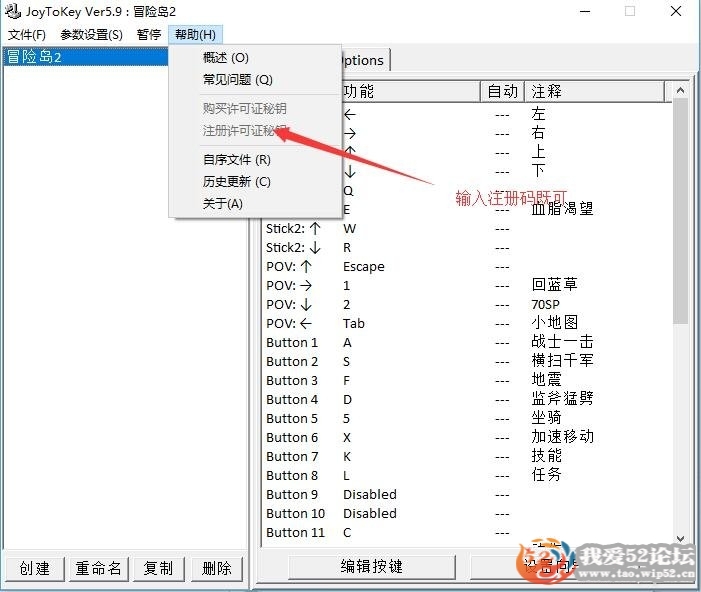The height and width of the screenshot is (592, 701).
Task: Click the 血脂渴望 comment cell
Action: [x=562, y=209]
